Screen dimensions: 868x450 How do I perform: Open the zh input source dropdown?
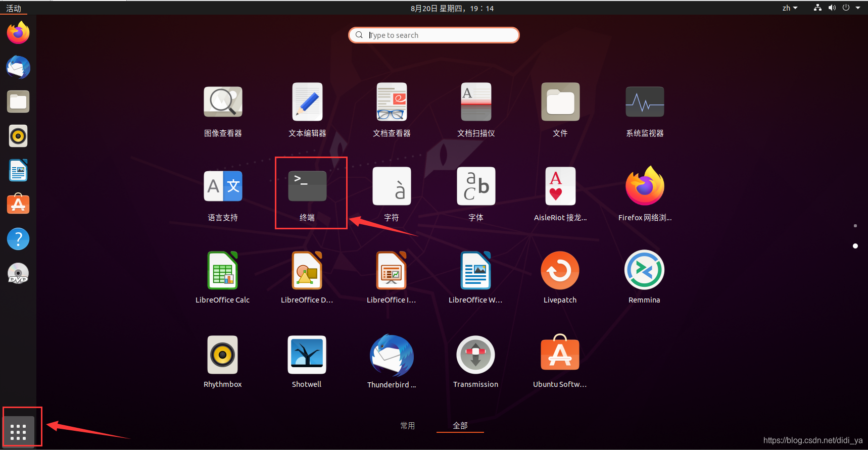tap(790, 8)
